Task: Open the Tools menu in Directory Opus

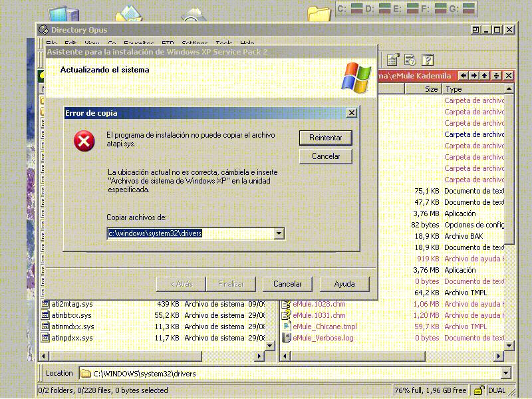Action: 224,44
